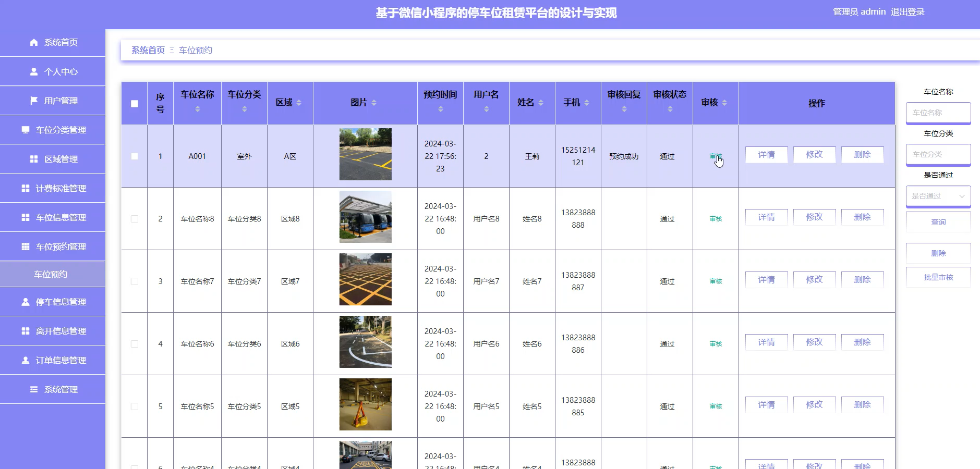
Task: Click 详情 button for 车位名称5 row
Action: coord(766,405)
